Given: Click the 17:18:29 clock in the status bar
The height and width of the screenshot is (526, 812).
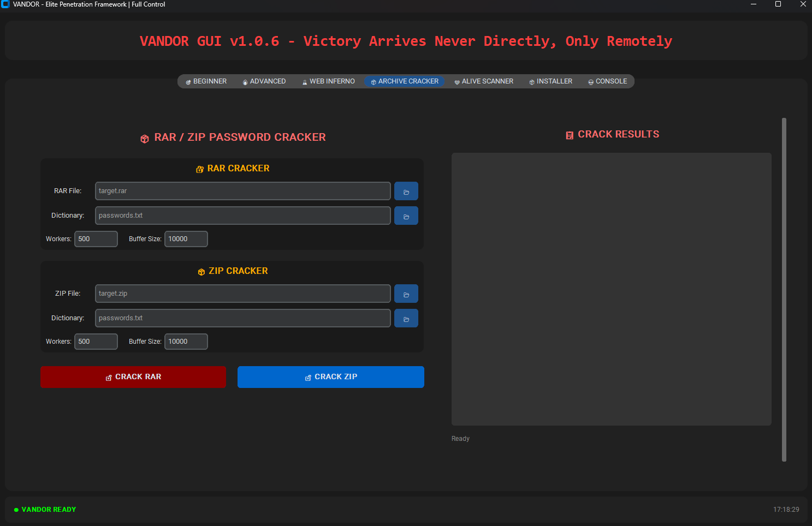Looking at the screenshot, I should [786, 510].
